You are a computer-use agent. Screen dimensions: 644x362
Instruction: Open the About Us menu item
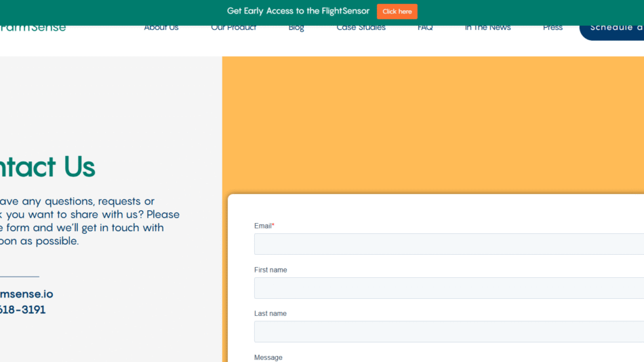pyautogui.click(x=161, y=28)
